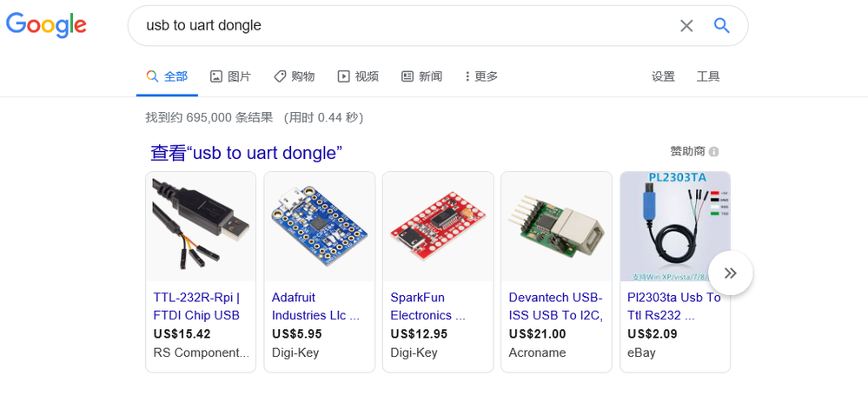This screenshot has height=395, width=868.
Task: Click inside the search input field
Action: click(x=400, y=26)
